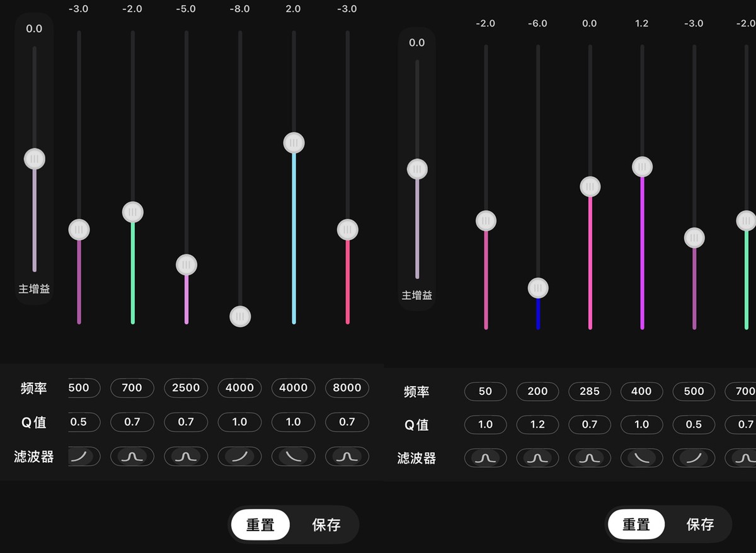Click the filter icon of the 2.0 gain band
This screenshot has width=756, height=553.
coord(293,456)
